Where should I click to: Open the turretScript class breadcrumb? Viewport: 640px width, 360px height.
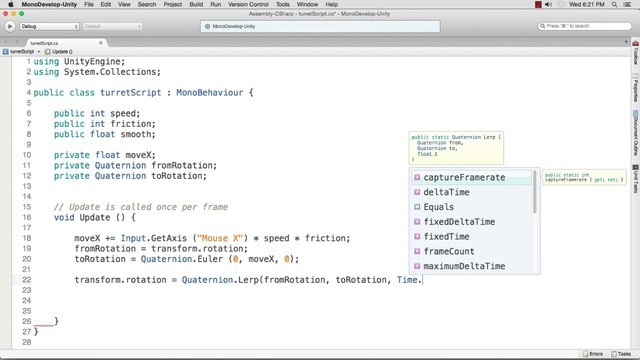[x=19, y=51]
